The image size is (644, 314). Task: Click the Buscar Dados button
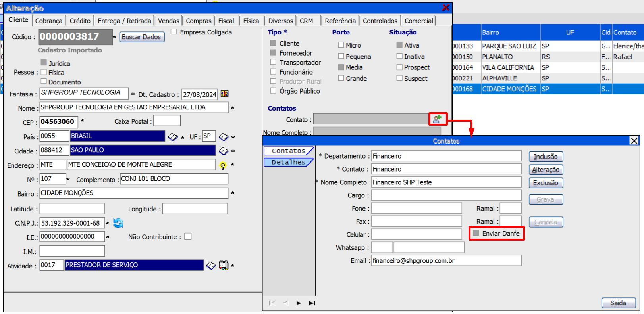[x=141, y=37]
